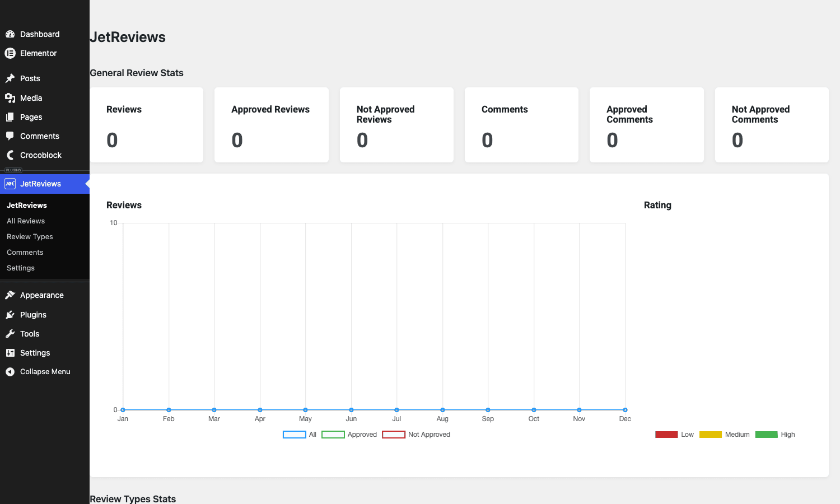This screenshot has height=504, width=840.
Task: Click the Mar data point on chart
Action: click(214, 410)
